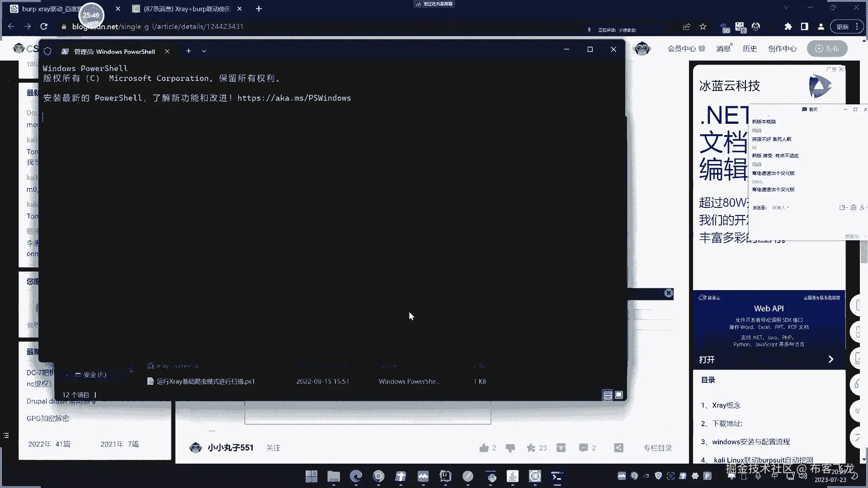Viewport: 868px width, 488px height.
Task: Open a new PowerShell tab
Action: (x=189, y=51)
